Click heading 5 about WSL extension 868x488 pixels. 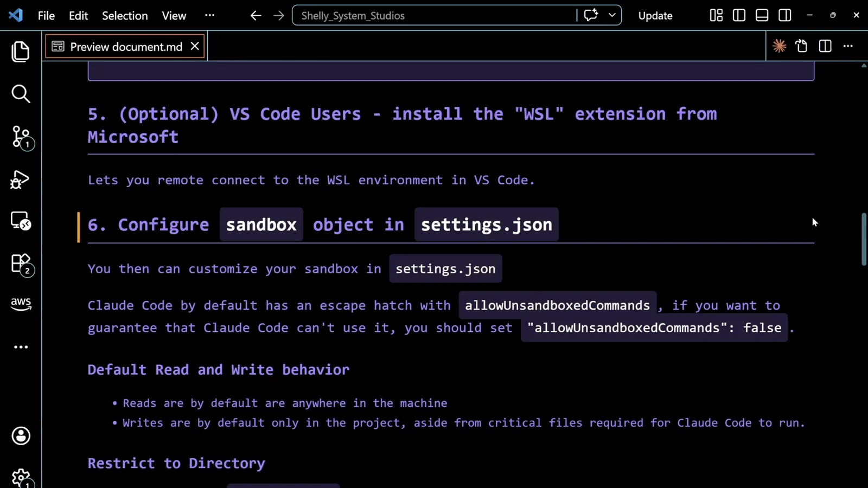tap(403, 125)
